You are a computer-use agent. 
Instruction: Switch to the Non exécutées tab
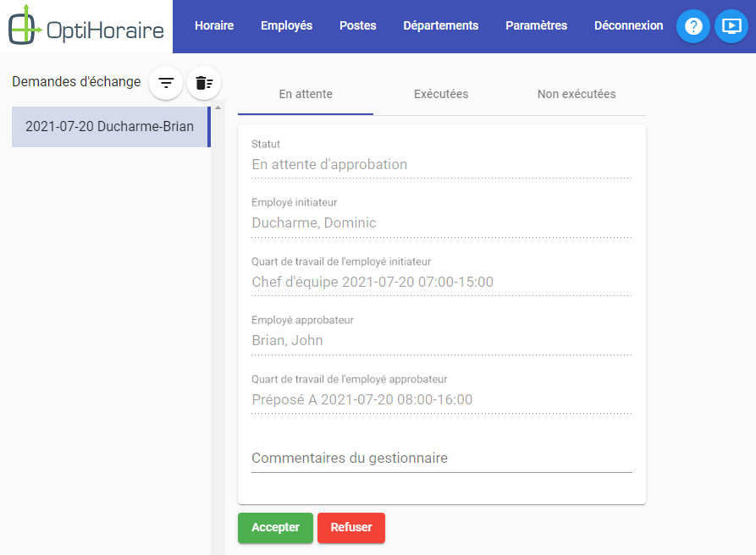(577, 95)
